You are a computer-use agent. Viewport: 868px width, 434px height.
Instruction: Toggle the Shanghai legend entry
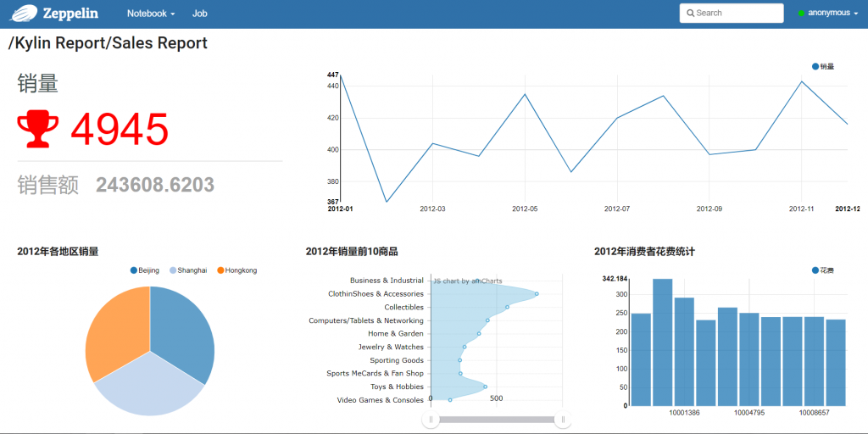(187, 270)
